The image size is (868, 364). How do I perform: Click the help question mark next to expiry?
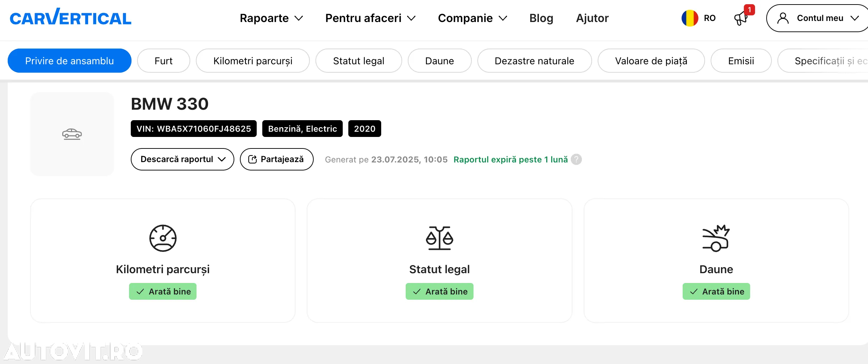576,159
